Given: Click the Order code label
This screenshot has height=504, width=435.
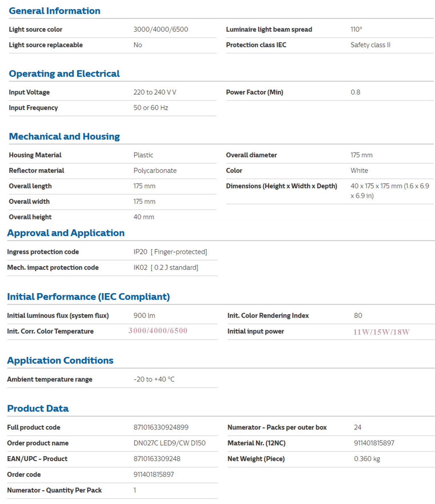Looking at the screenshot, I should tap(24, 475).
